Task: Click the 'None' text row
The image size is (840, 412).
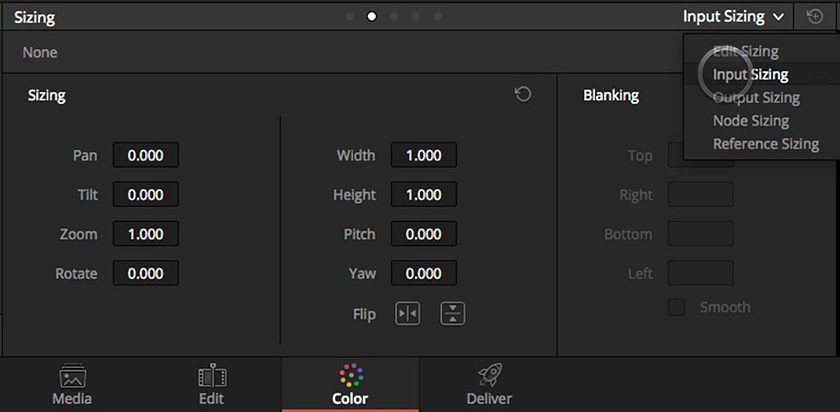Action: click(x=40, y=53)
